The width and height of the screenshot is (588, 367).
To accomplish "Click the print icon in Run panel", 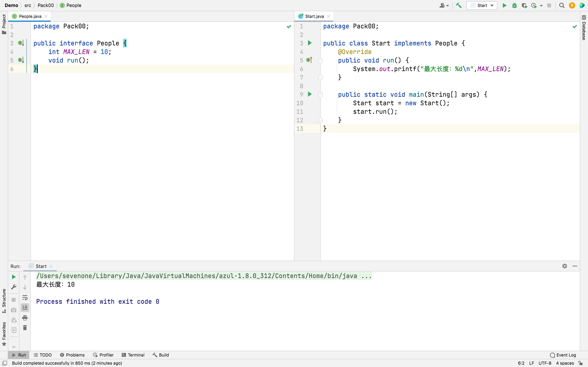I will (25, 318).
